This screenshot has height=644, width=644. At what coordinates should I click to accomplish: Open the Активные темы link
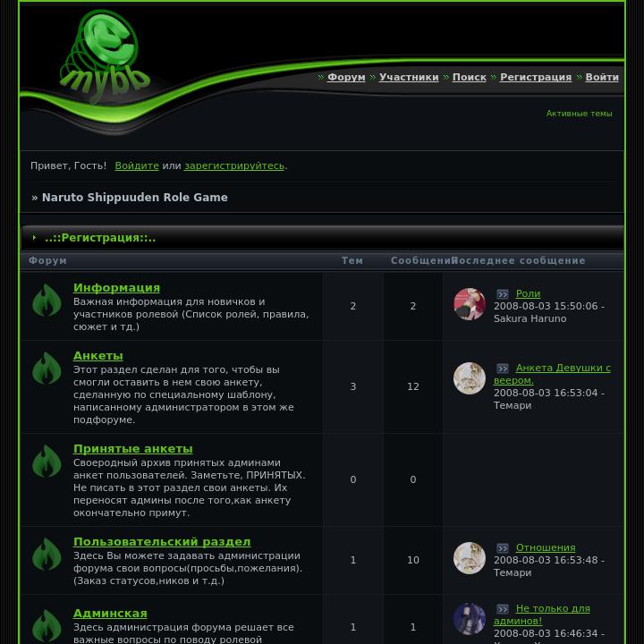pyautogui.click(x=579, y=114)
